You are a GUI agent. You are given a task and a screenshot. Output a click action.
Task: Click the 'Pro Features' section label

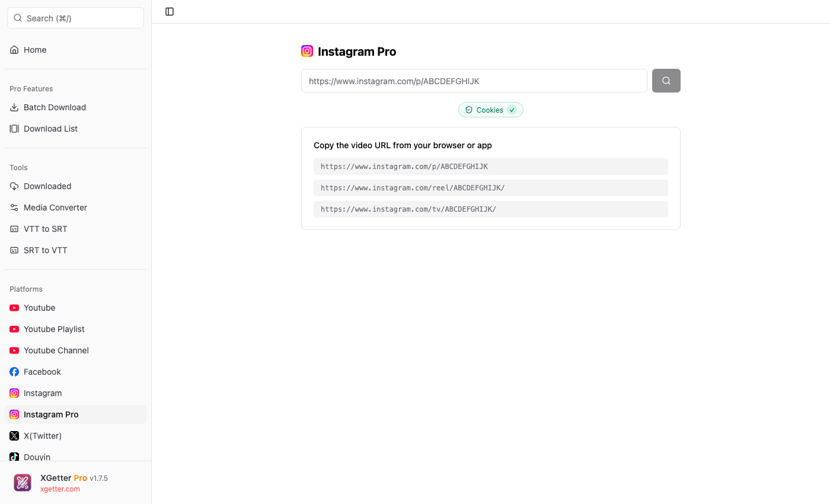[x=31, y=89]
